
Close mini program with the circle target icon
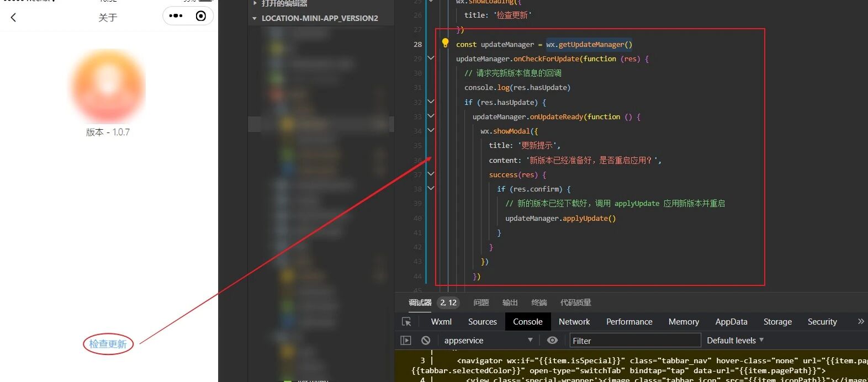(x=201, y=16)
